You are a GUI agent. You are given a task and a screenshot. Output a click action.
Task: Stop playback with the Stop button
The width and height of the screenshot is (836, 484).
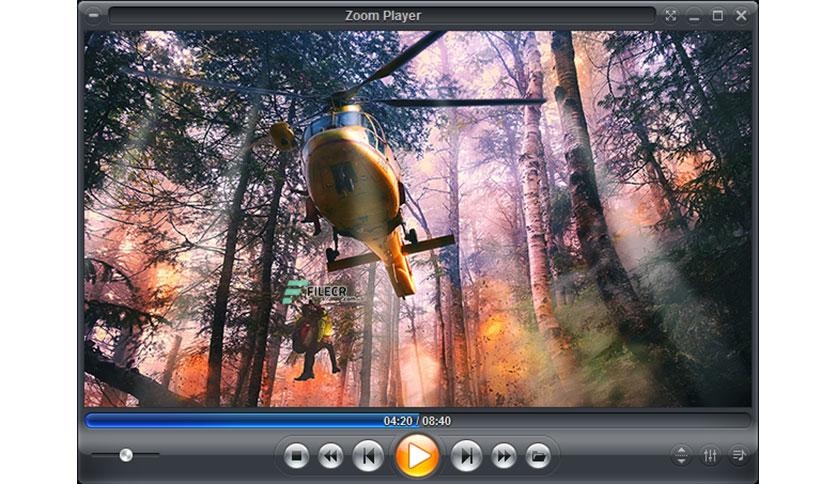(296, 456)
